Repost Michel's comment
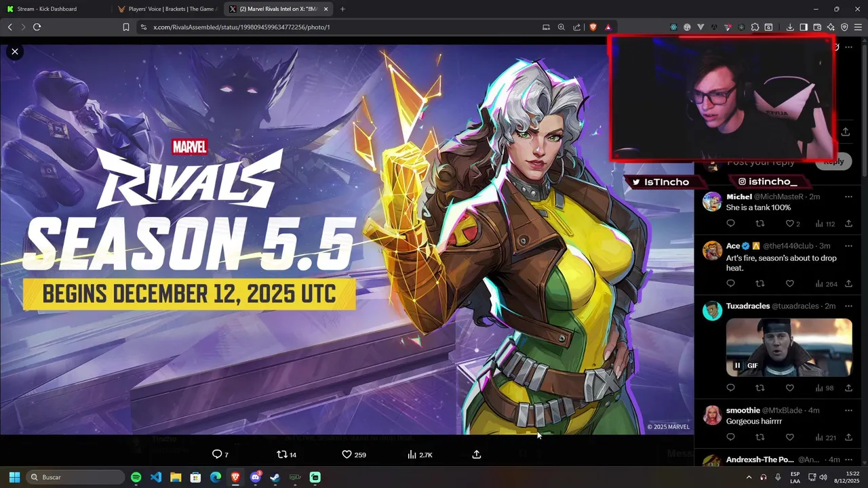 tap(760, 224)
